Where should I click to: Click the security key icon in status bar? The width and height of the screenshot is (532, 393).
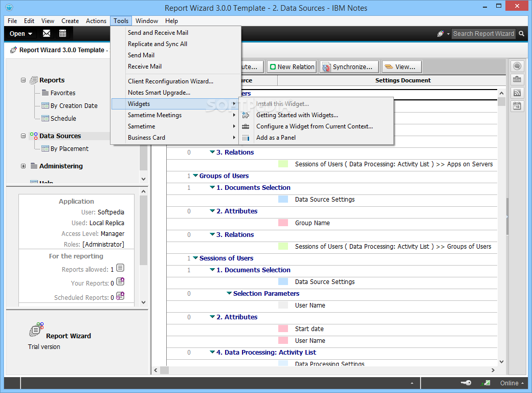pos(466,383)
